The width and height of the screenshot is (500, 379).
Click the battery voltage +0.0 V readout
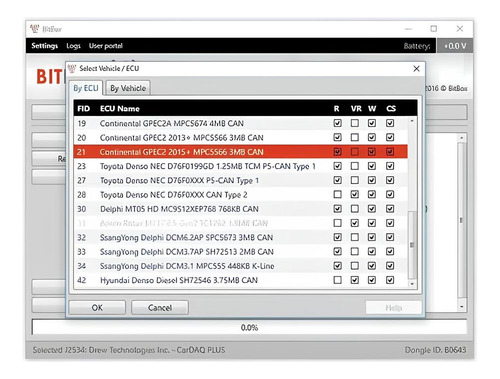tap(455, 46)
